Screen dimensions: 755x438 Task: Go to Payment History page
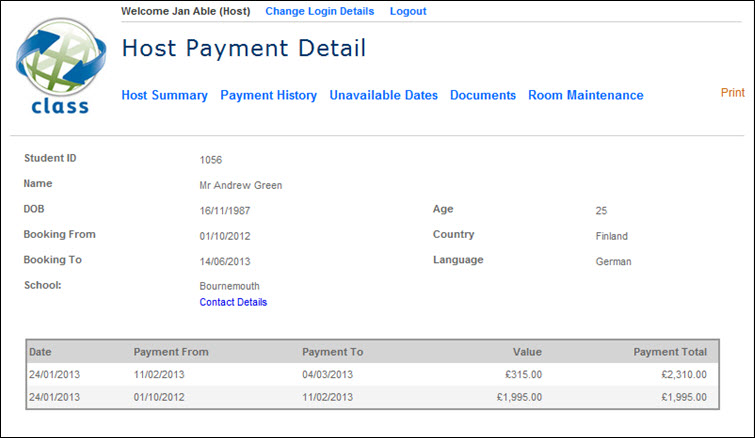268,96
